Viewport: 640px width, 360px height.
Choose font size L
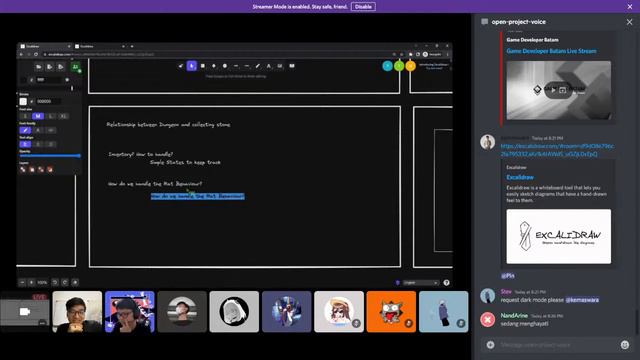pos(51,116)
